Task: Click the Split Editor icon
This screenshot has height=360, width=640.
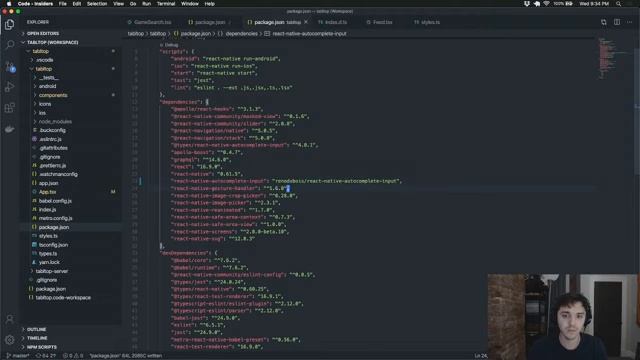Action: (x=617, y=22)
